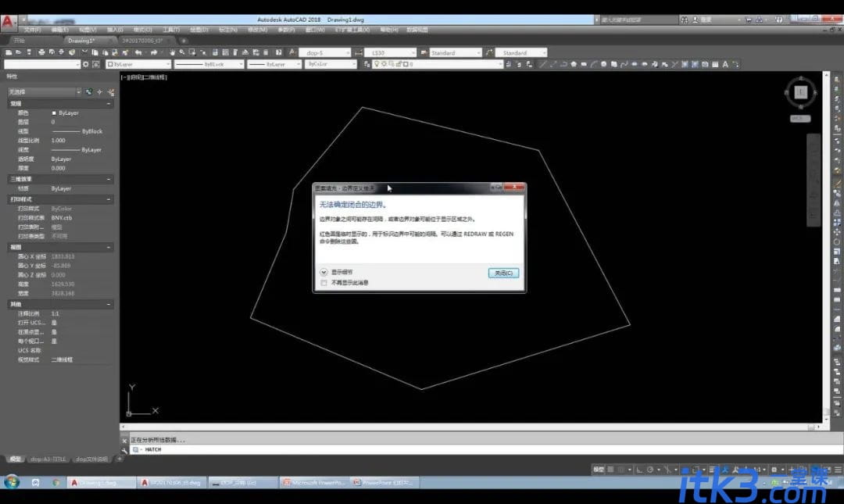Open the 标注(N) menu
This screenshot has width=844, height=504.
click(228, 30)
